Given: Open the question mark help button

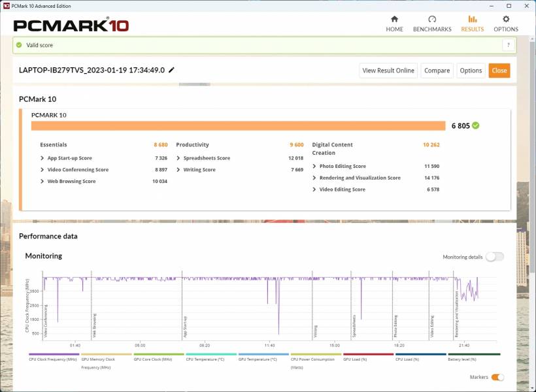Looking at the screenshot, I should click(509, 45).
